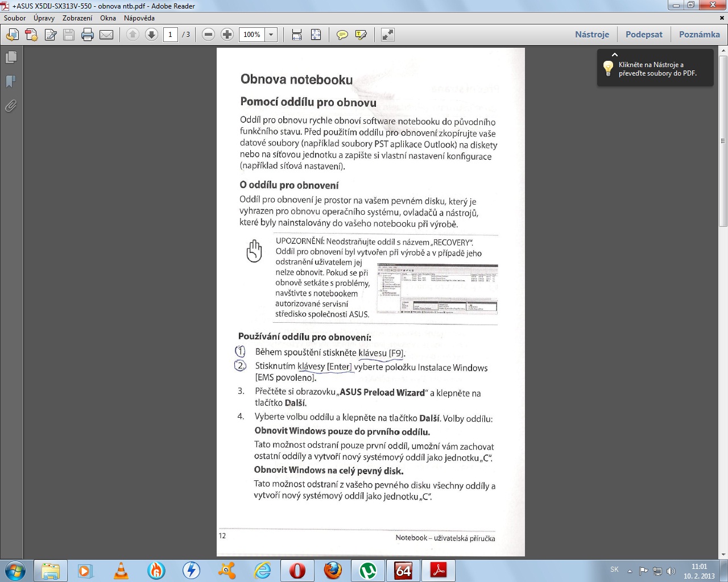Click the fit one full page icon
The width and height of the screenshot is (728, 582).
point(316,35)
